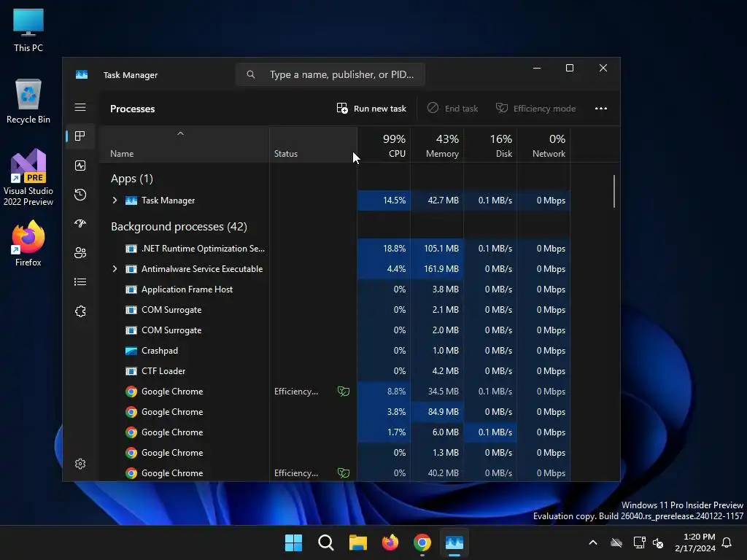Open the Startup apps sidebar icon
Image resolution: width=747 pixels, height=560 pixels.
80,223
